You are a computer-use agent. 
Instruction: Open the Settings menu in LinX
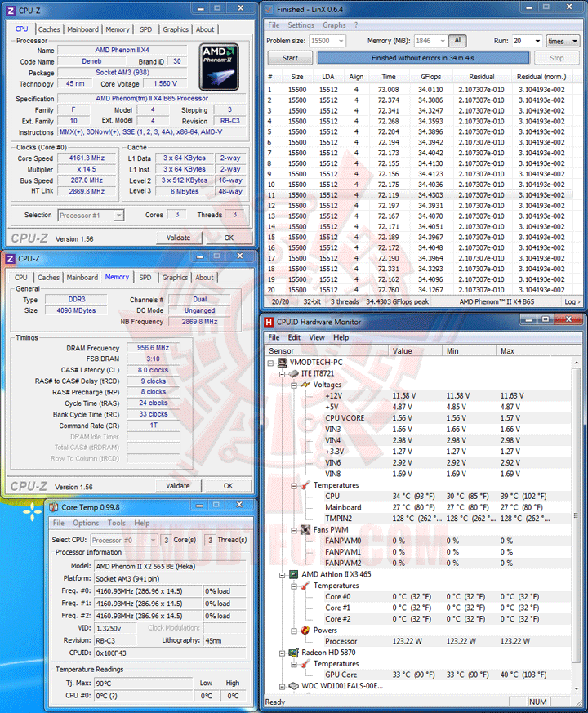(x=301, y=25)
